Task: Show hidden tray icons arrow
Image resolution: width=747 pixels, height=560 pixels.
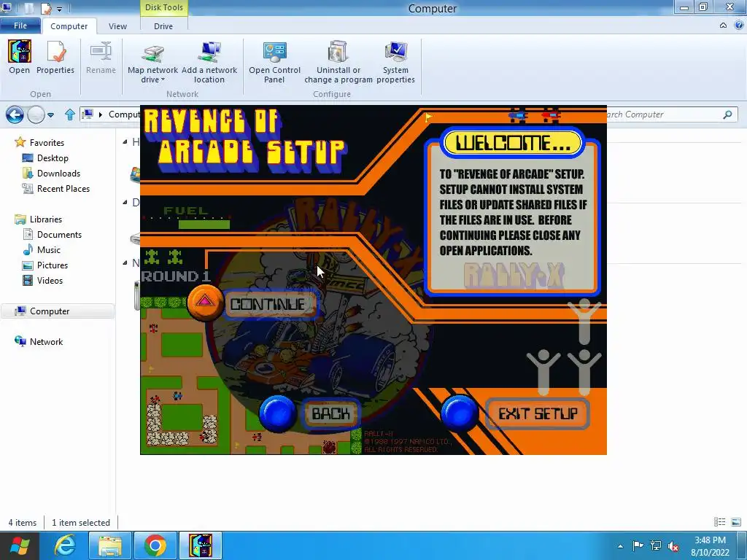Action: [x=620, y=546]
